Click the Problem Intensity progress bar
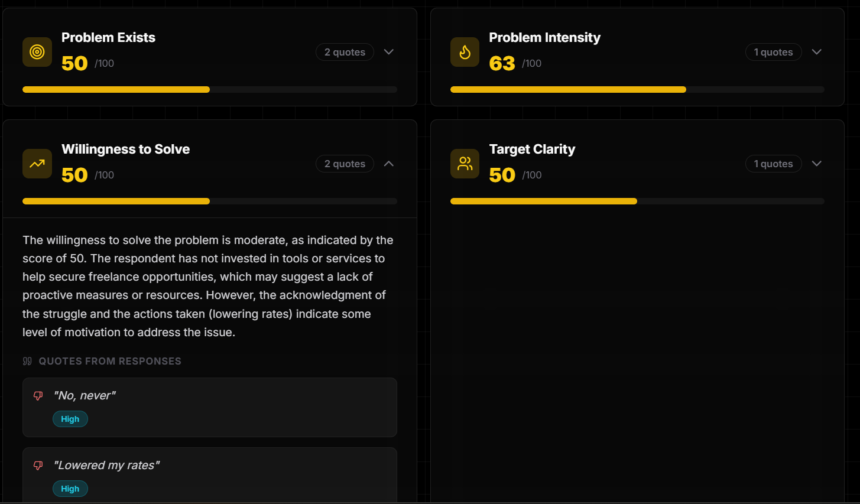Image resolution: width=860 pixels, height=504 pixels. (637, 90)
